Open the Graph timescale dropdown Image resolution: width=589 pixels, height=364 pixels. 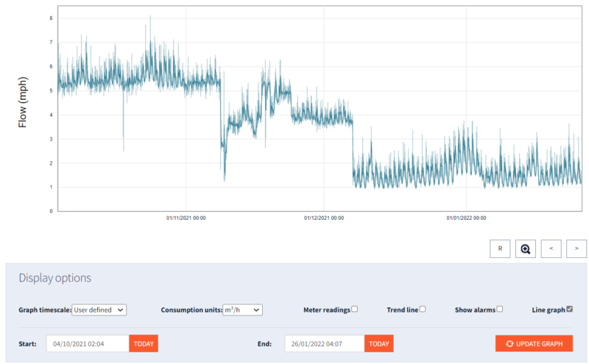(x=99, y=310)
